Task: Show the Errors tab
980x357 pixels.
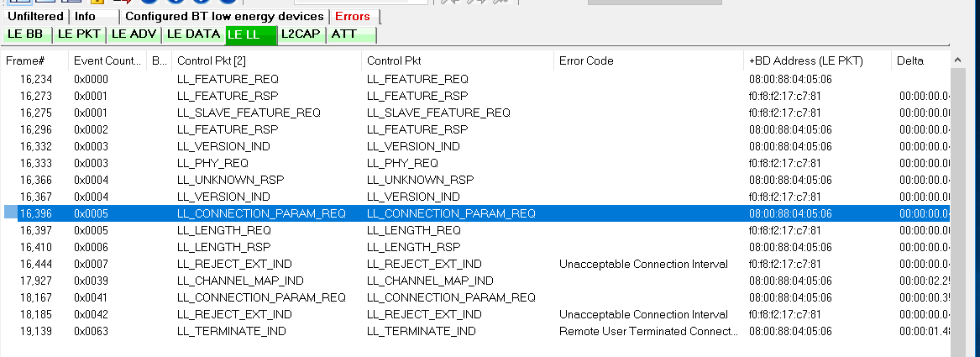Action: tap(352, 16)
